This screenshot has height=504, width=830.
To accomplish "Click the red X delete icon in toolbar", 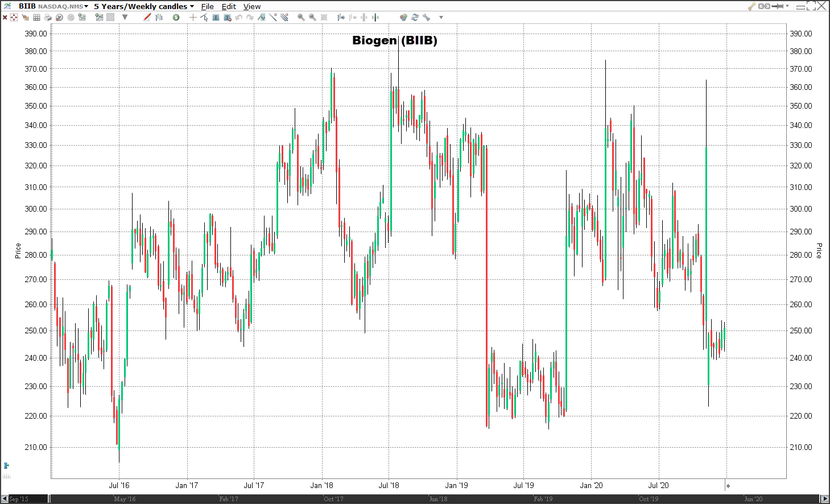I will coord(5,18).
